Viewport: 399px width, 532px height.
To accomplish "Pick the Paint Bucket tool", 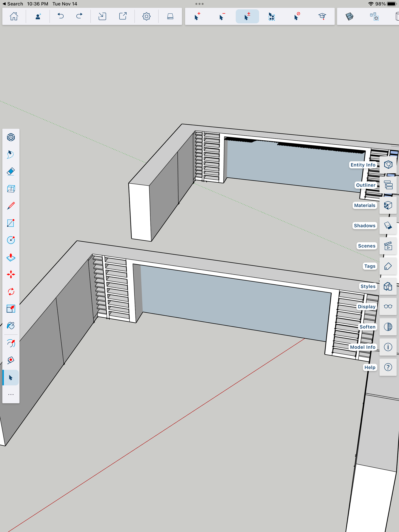I will tap(11, 326).
